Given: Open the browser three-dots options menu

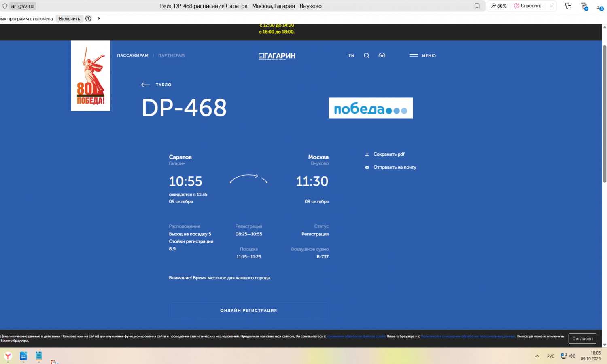Looking at the screenshot, I should [x=551, y=6].
